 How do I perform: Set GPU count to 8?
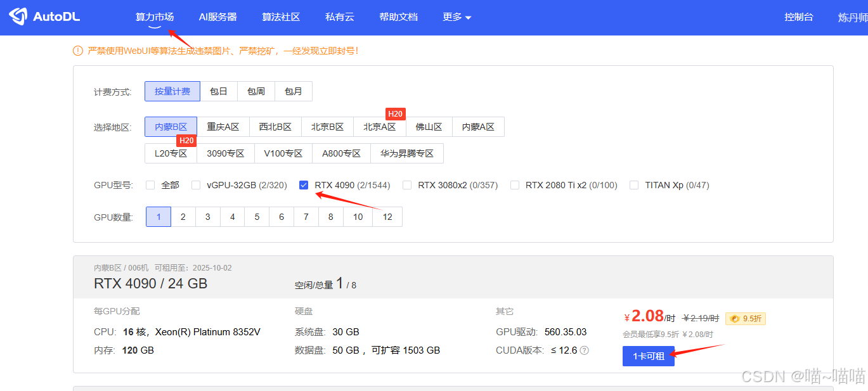331,217
